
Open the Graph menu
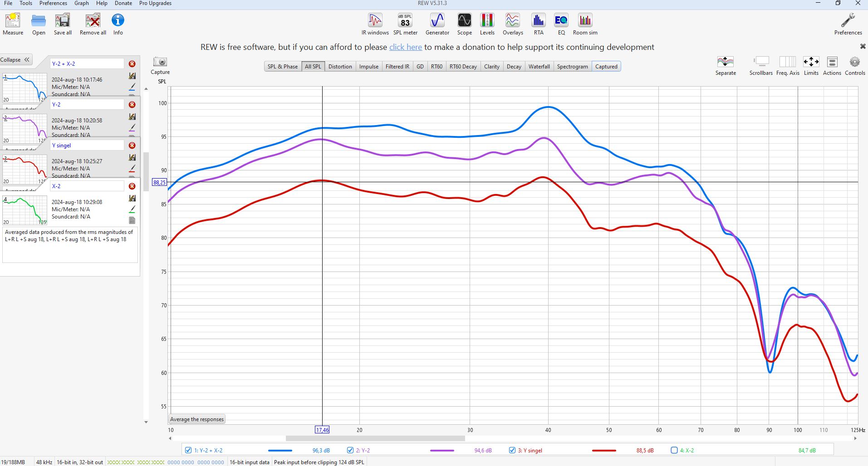[x=82, y=3]
